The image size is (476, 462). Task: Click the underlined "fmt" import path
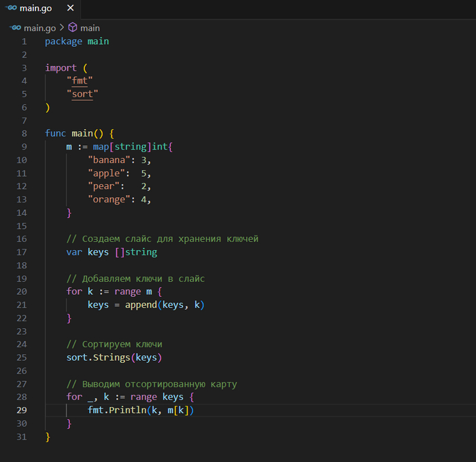[80, 81]
